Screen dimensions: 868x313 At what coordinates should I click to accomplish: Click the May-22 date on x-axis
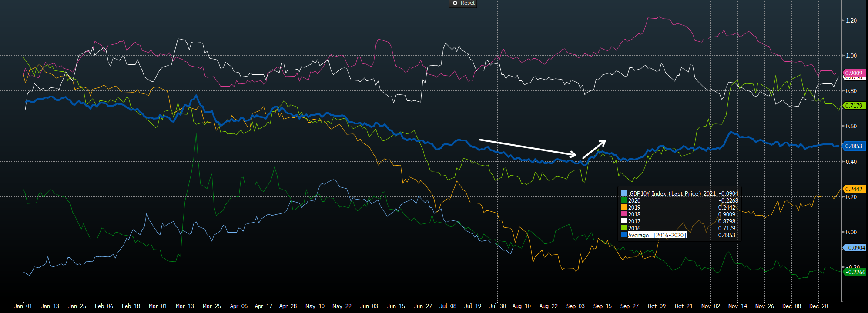[x=342, y=306]
